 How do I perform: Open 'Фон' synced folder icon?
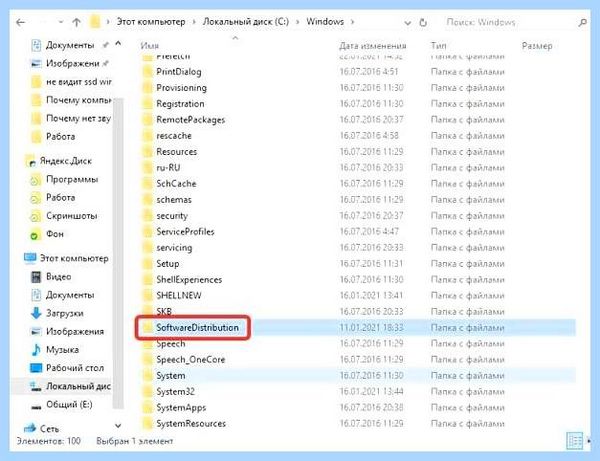point(35,235)
